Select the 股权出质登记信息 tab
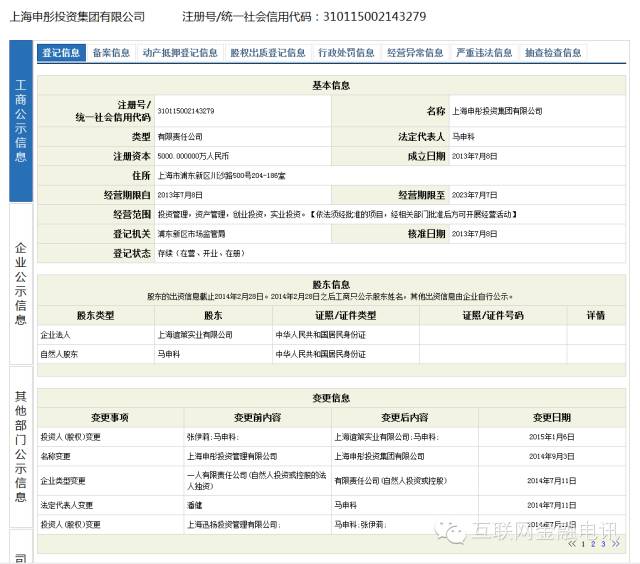Screen dimensions: 640x564 click(268, 53)
